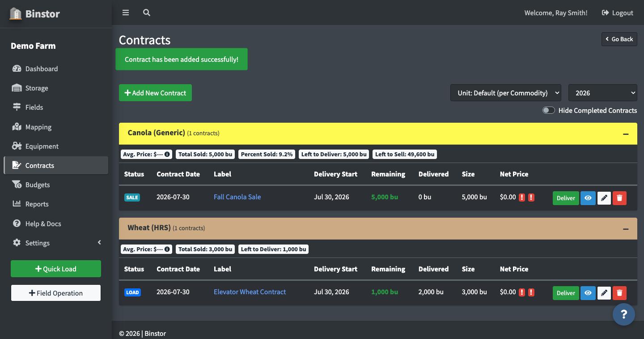Click the LOAD status badge
The image size is (644, 339).
coord(132,292)
